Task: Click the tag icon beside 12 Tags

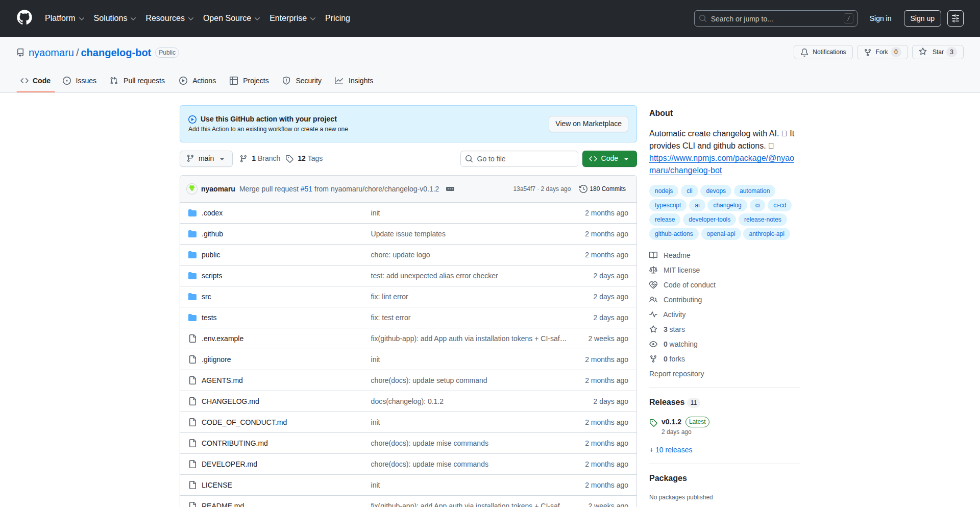Action: click(x=289, y=159)
